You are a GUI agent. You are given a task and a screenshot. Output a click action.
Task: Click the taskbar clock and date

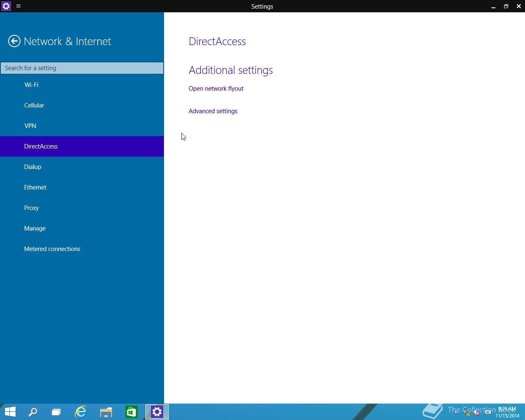507,412
